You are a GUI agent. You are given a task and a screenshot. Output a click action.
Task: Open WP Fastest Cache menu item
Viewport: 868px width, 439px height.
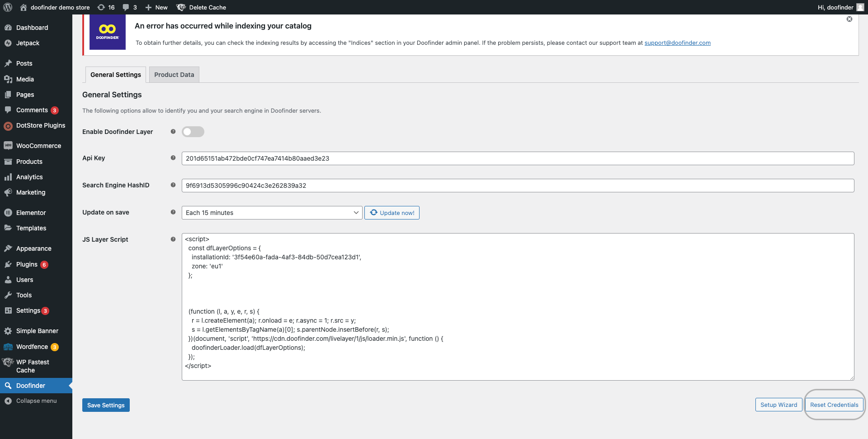[36, 366]
